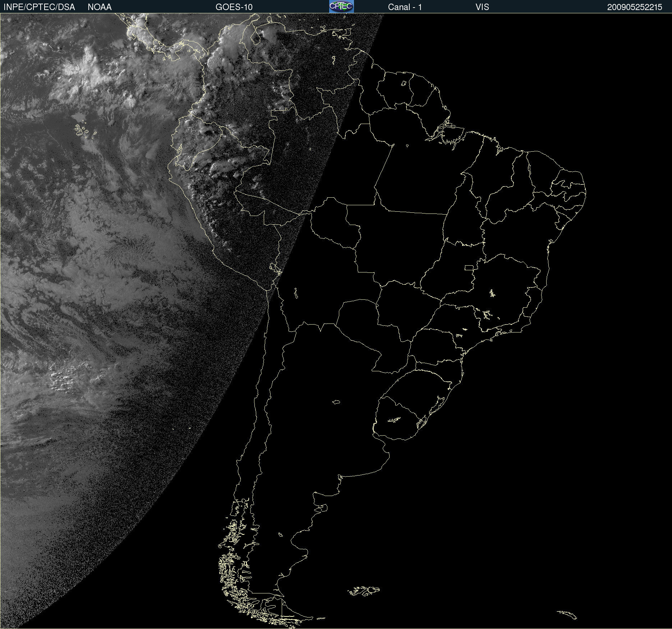Click the VIS channel label

tap(482, 7)
